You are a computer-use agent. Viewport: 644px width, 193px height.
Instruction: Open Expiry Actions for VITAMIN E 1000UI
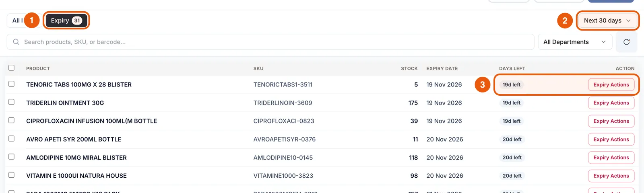tap(611, 176)
